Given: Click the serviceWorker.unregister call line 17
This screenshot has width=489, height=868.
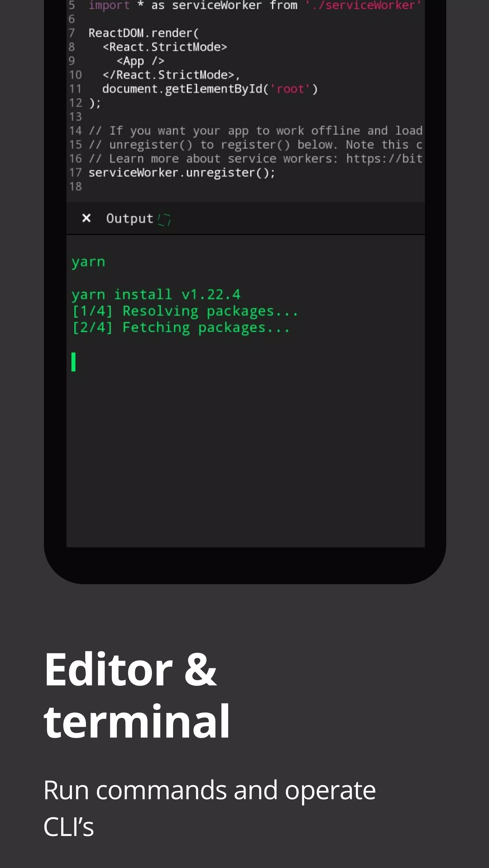Looking at the screenshot, I should point(182,172).
